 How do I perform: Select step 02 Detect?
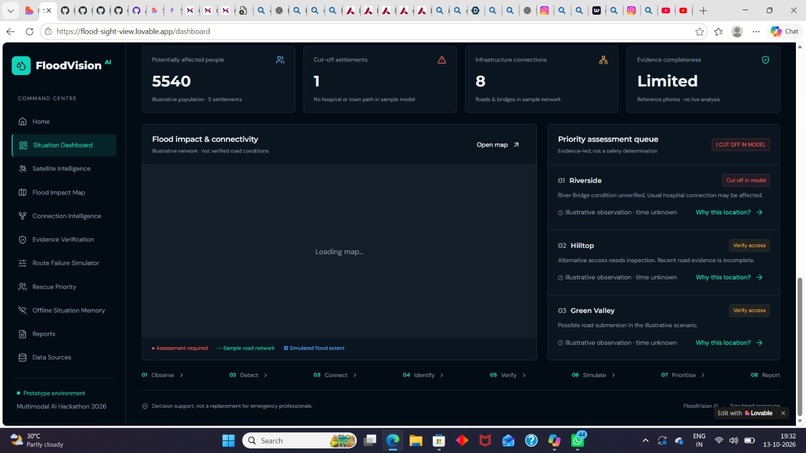tap(248, 375)
